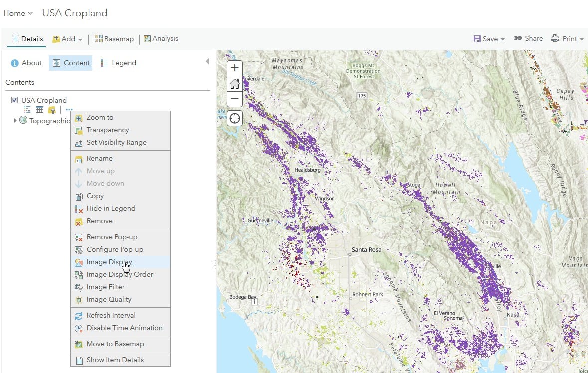
Task: Hide USA Cropland in Legend via context menu
Action: tap(111, 208)
